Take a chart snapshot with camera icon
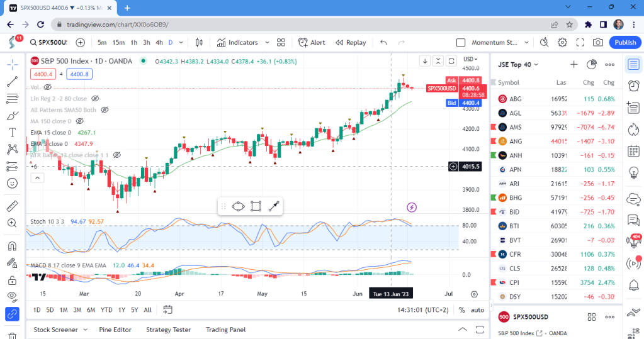 click(597, 42)
